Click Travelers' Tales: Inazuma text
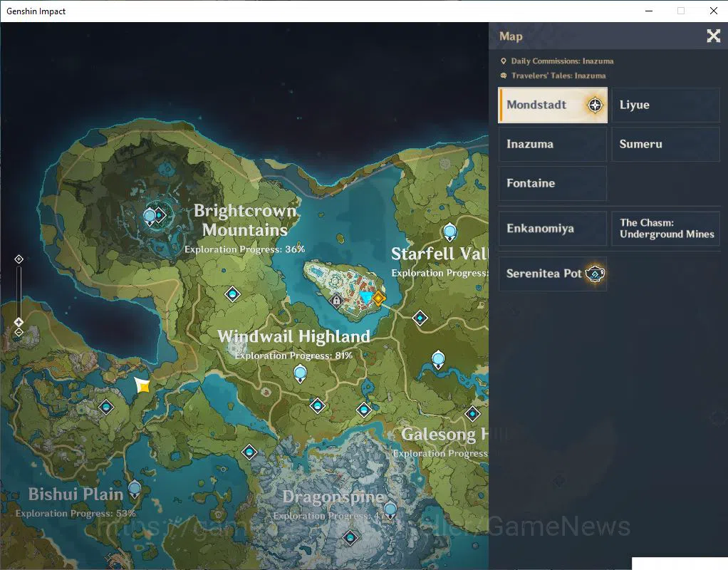Image resolution: width=728 pixels, height=570 pixels. 558,76
